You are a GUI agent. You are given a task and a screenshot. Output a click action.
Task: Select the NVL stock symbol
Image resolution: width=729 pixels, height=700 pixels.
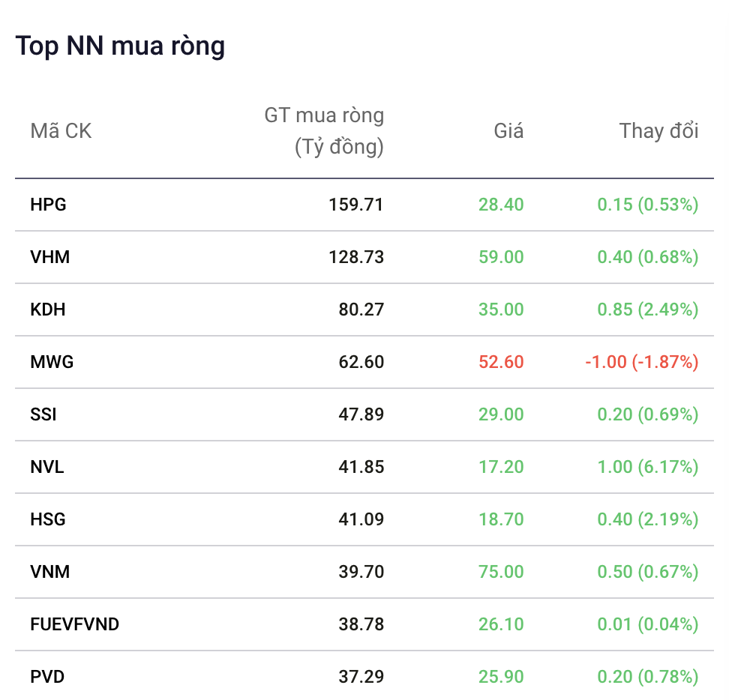coord(47,467)
